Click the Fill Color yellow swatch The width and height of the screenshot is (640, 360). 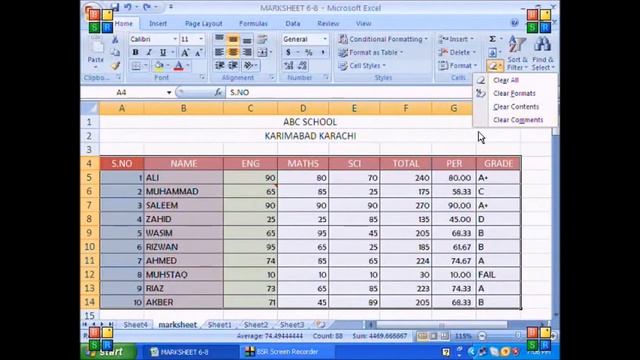(x=159, y=66)
